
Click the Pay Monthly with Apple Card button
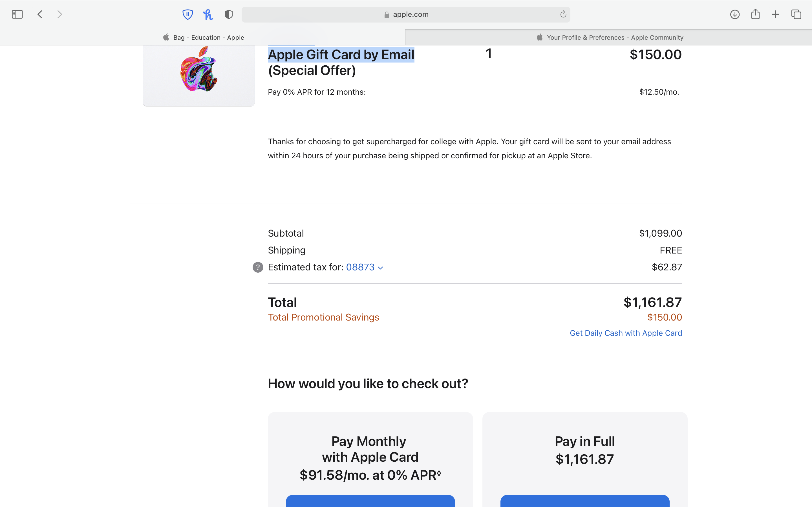[x=370, y=501]
